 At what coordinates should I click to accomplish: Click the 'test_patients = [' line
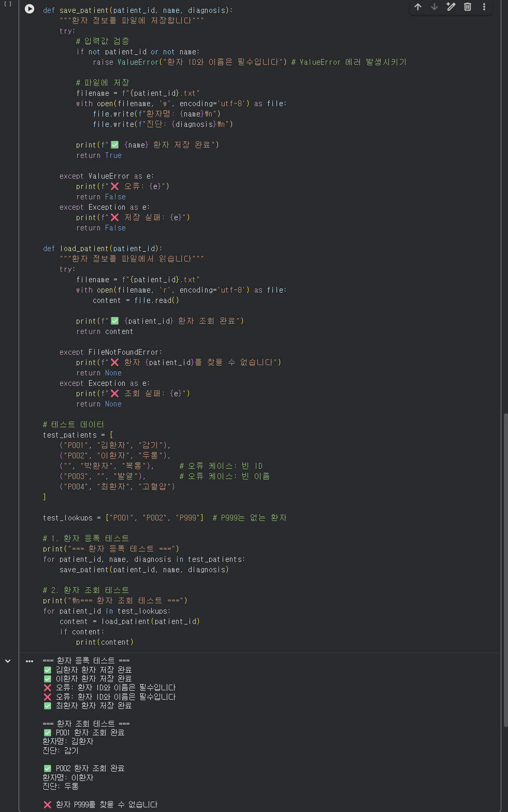point(78,435)
